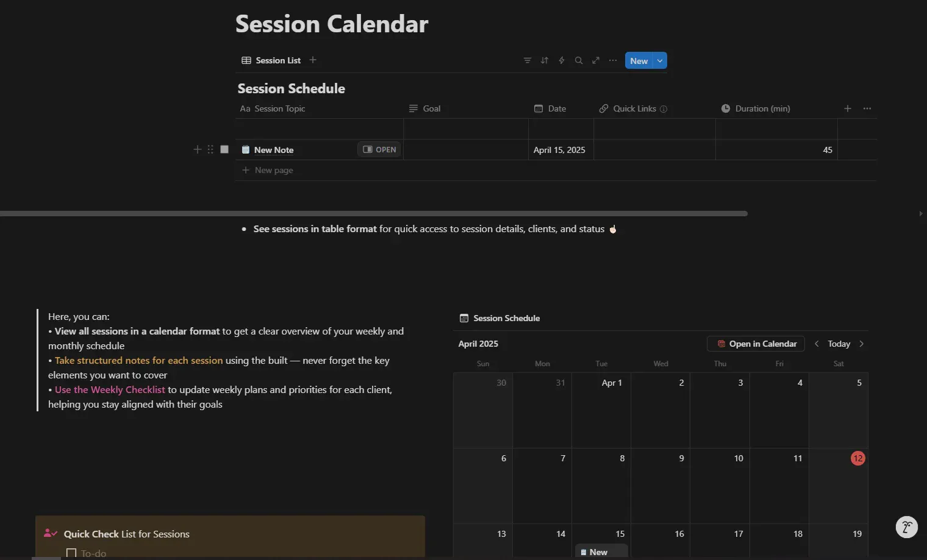Click the page icon beside New Note
This screenshot has width=927, height=560.
[x=246, y=150]
